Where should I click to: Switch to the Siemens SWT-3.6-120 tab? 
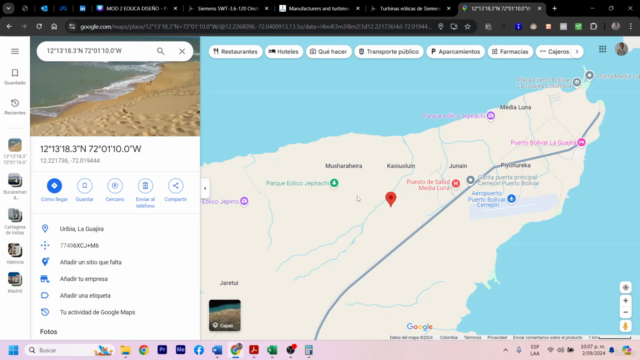point(228,8)
